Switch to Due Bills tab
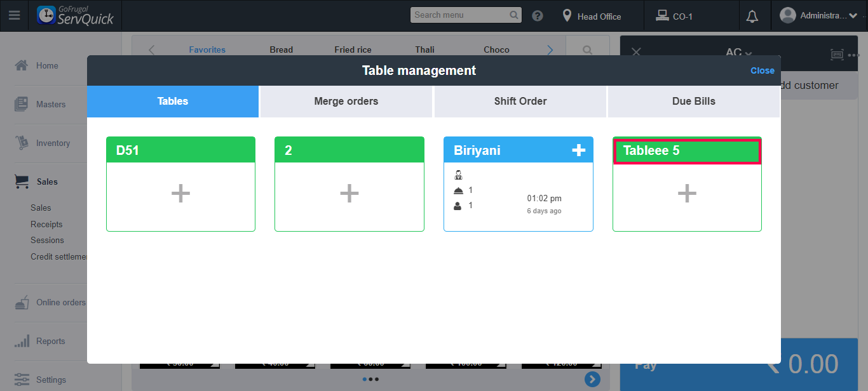The width and height of the screenshot is (868, 391). pyautogui.click(x=694, y=102)
